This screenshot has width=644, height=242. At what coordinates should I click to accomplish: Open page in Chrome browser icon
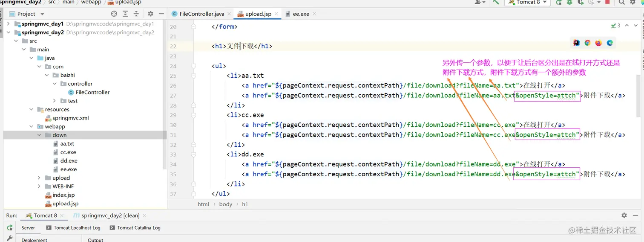pos(587,43)
